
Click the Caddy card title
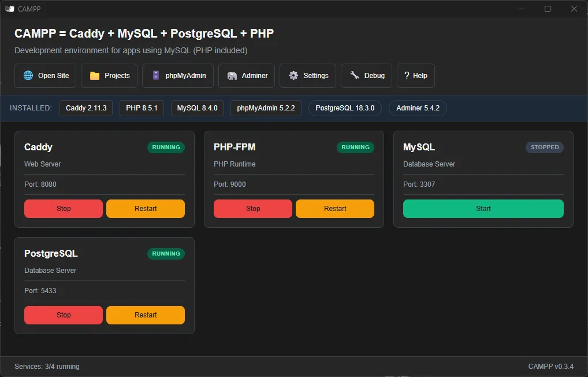(x=38, y=147)
